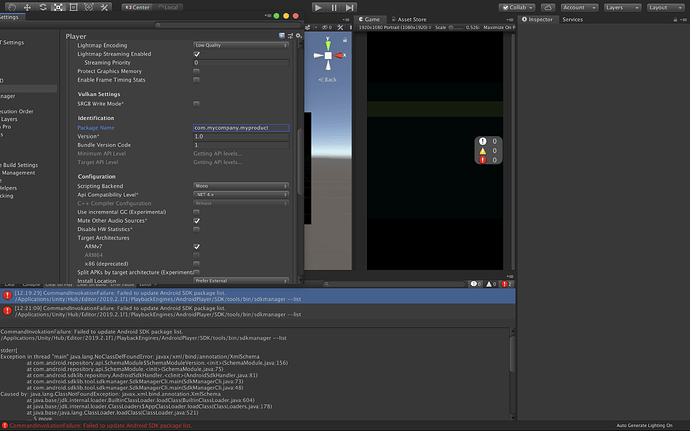Open the Scripting Backend dropdown
Viewport: 690px width, 431px height.
pyautogui.click(x=241, y=186)
